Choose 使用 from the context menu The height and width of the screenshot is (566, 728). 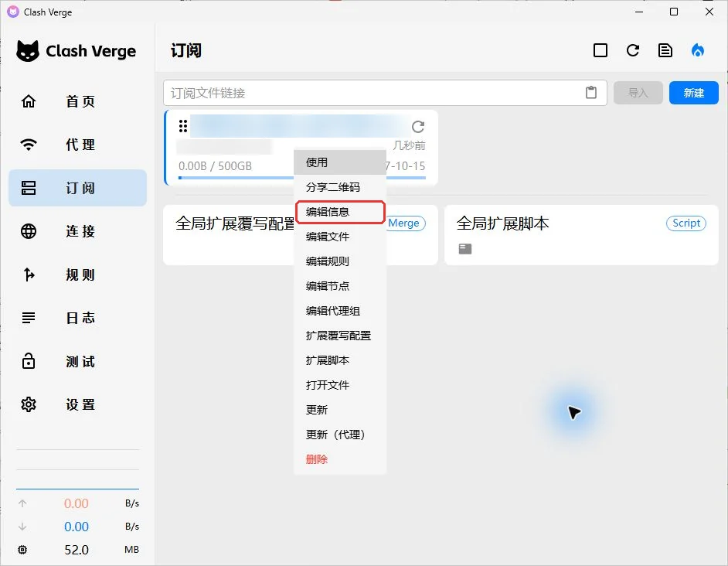(340, 162)
